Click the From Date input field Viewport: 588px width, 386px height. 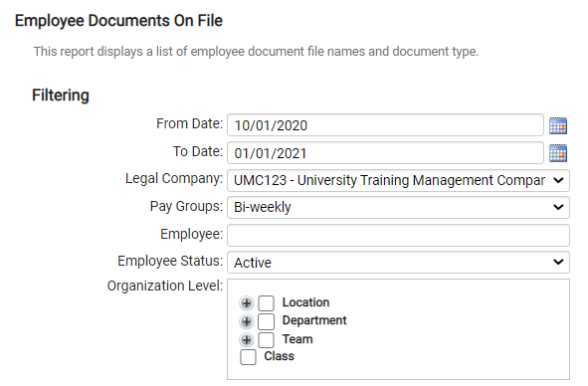pos(385,125)
